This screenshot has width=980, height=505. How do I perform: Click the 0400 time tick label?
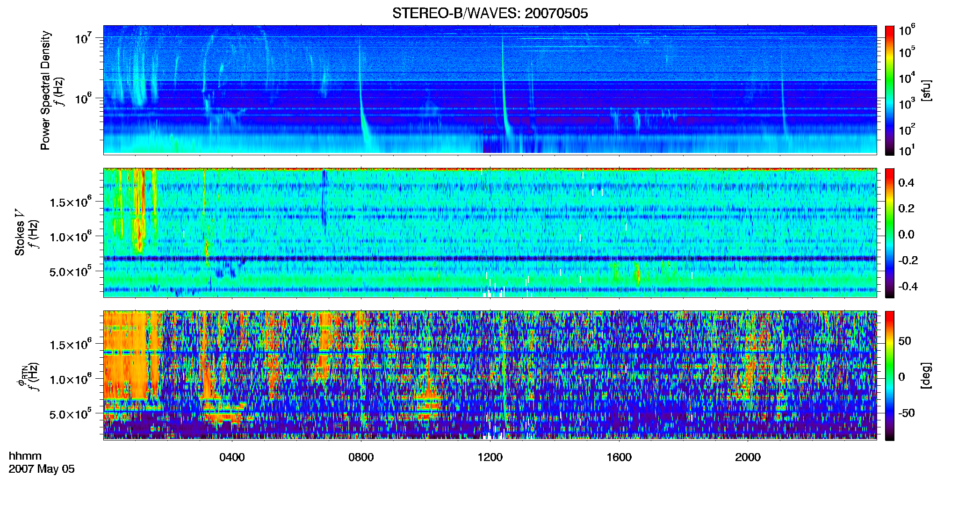tap(232, 457)
